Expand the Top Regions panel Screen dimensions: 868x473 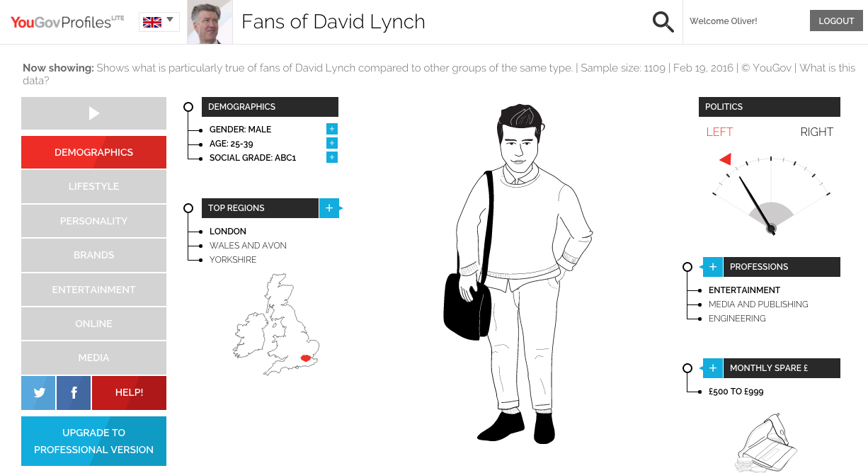pos(329,208)
